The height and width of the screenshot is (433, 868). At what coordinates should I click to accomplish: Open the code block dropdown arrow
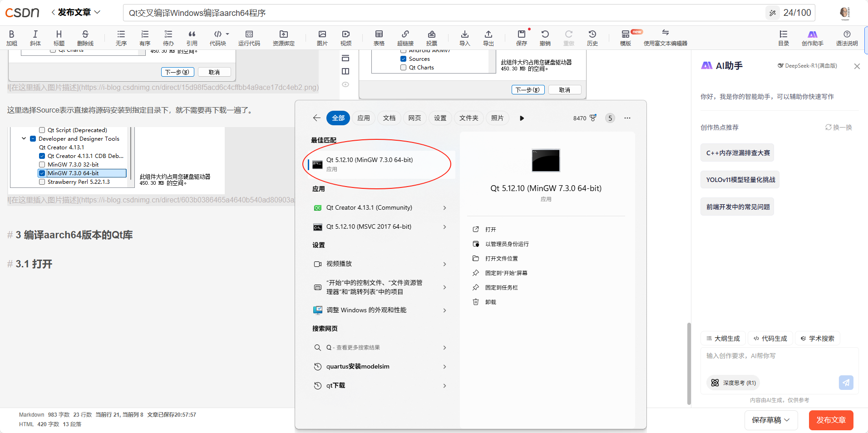point(227,34)
